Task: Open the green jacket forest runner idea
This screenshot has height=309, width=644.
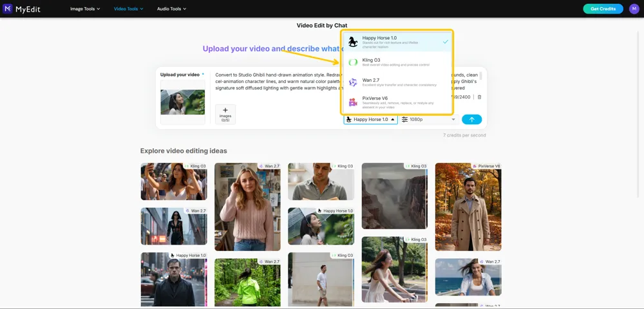Action: pos(248,283)
